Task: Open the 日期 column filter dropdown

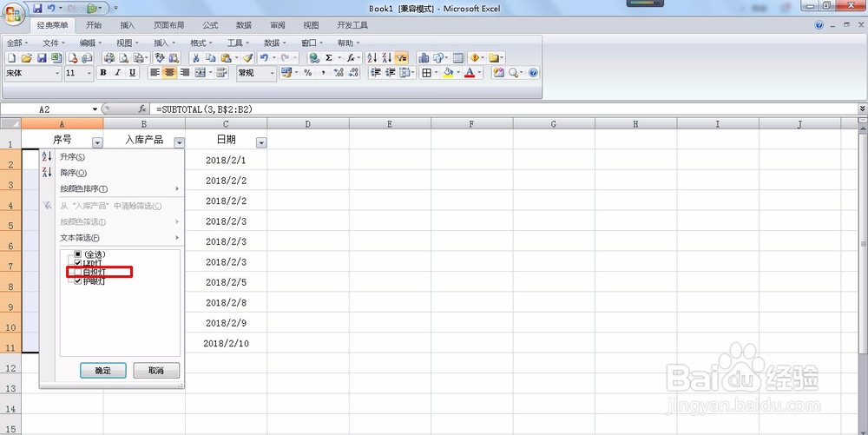Action: pyautogui.click(x=261, y=142)
